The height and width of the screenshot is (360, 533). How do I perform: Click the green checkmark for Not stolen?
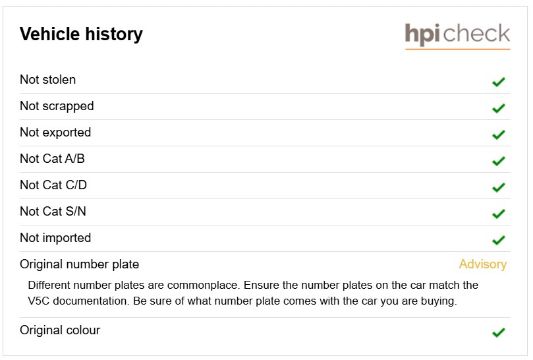(499, 82)
